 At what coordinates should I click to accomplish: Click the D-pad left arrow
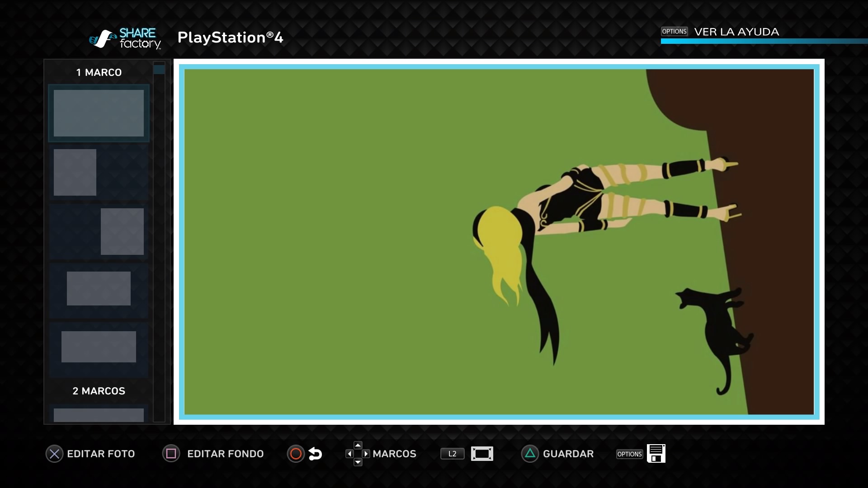pos(349,454)
